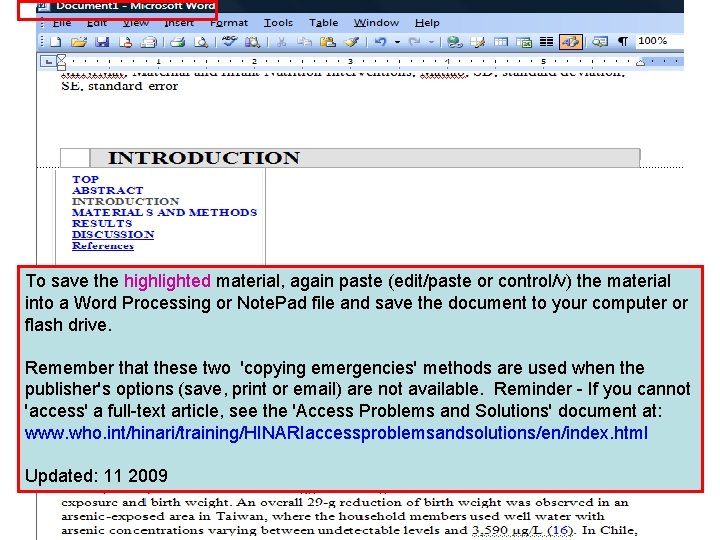Select the Format Painter brush

click(352, 42)
